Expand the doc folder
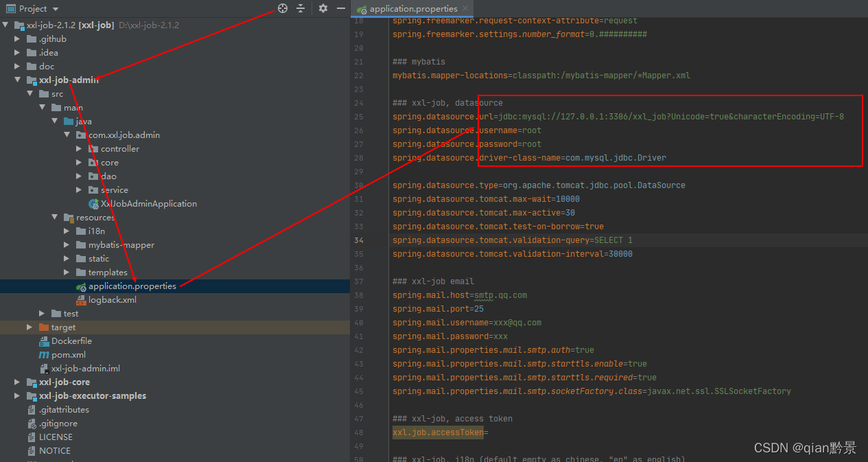Image resolution: width=868 pixels, height=462 pixels. tap(18, 67)
